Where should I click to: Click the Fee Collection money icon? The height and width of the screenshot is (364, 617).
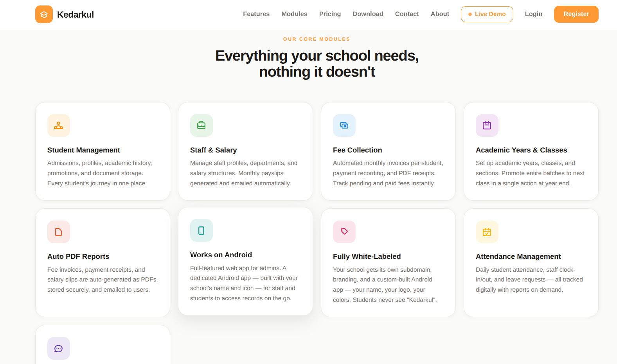344,126
